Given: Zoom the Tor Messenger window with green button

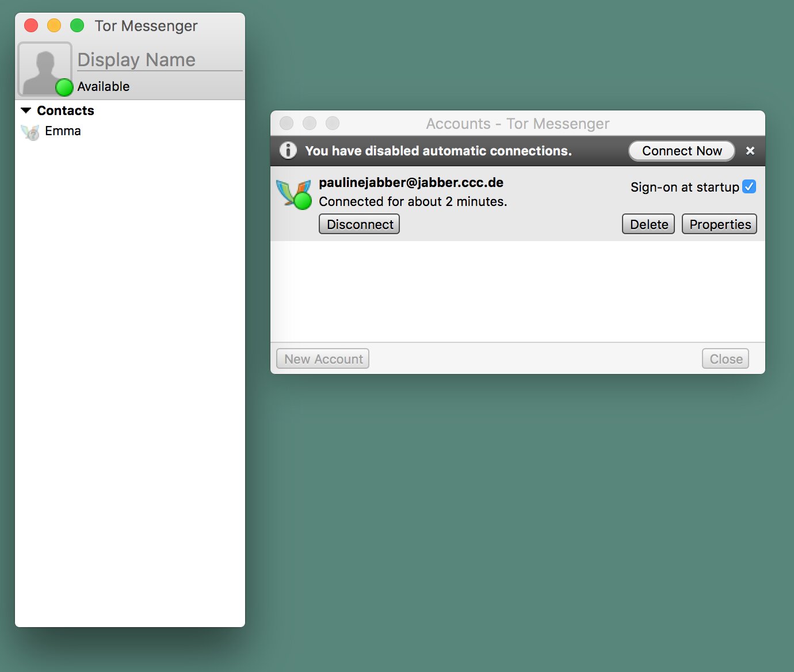Looking at the screenshot, I should [77, 26].
